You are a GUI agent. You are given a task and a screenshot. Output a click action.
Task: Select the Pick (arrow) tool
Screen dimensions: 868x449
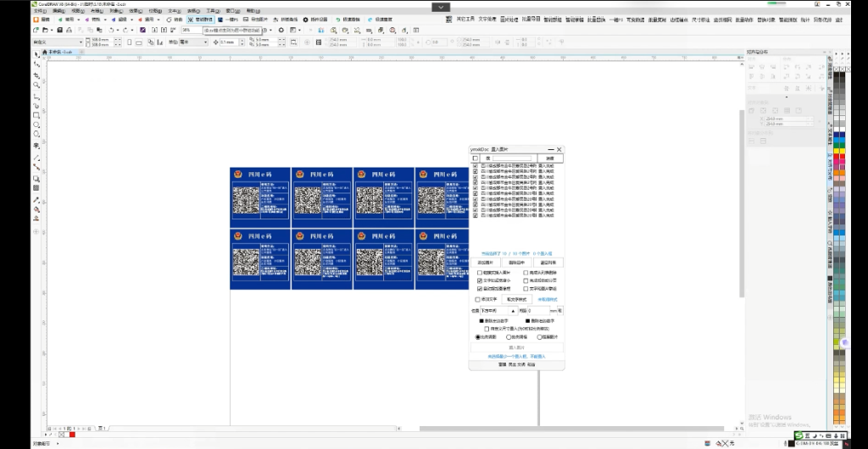click(x=36, y=54)
